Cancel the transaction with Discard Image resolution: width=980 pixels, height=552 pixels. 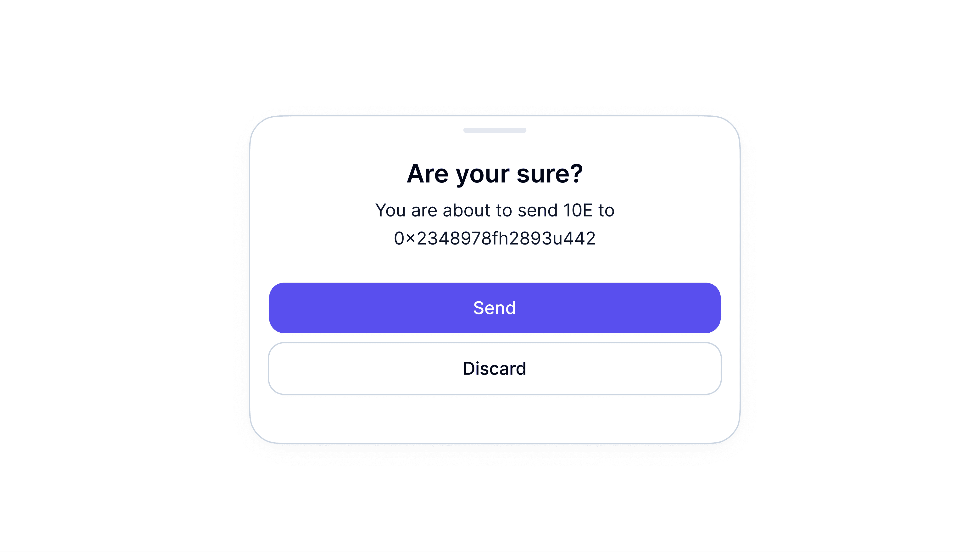tap(494, 368)
